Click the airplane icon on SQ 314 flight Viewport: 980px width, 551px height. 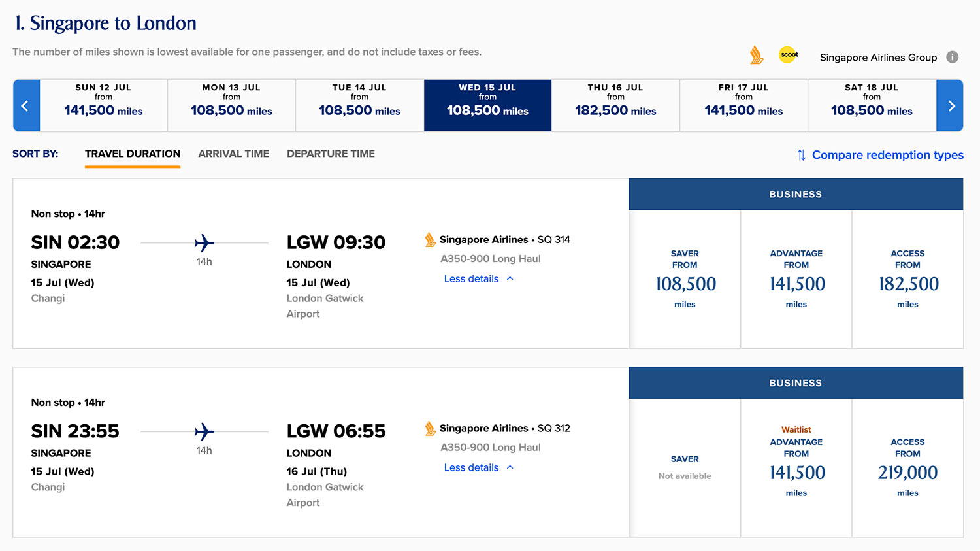tap(204, 243)
